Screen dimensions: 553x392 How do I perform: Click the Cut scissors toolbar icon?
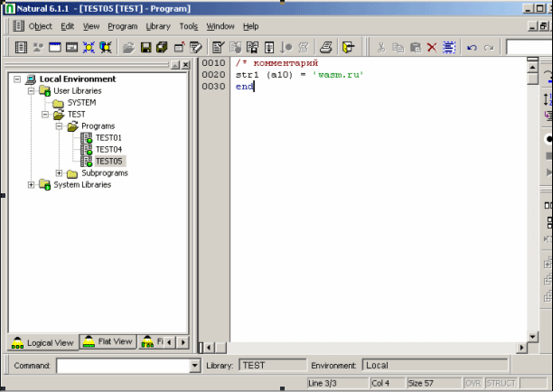(x=382, y=47)
